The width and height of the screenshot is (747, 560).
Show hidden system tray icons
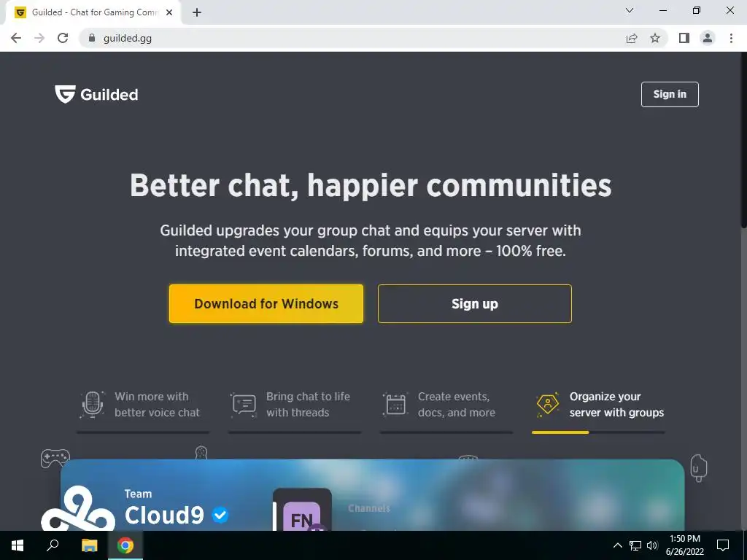617,545
